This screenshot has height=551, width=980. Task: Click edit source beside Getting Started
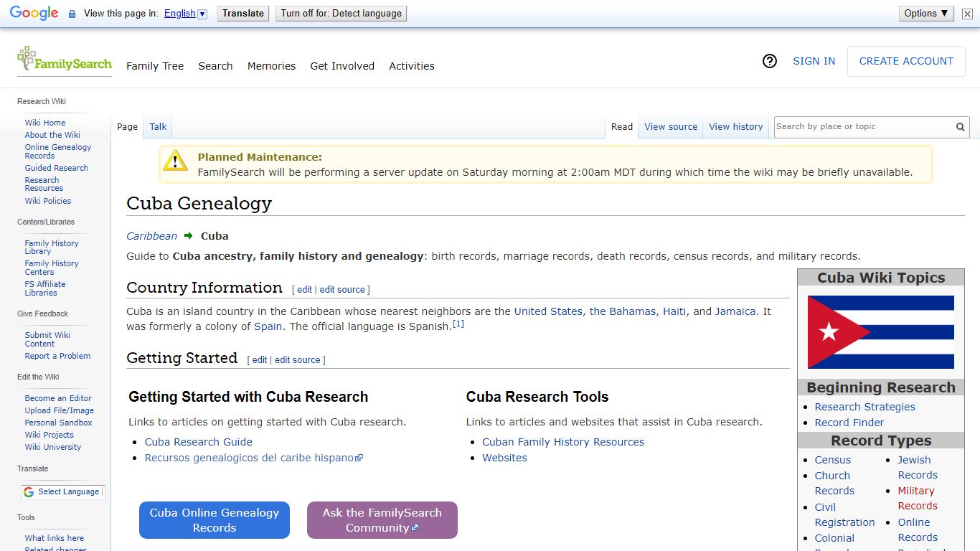click(298, 360)
